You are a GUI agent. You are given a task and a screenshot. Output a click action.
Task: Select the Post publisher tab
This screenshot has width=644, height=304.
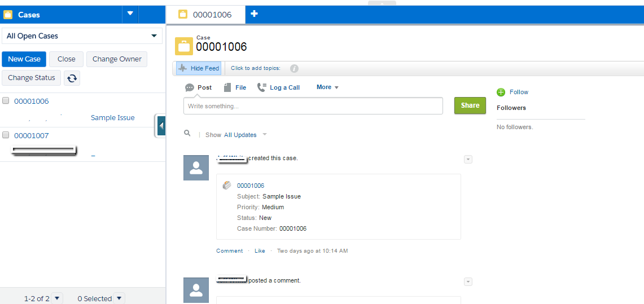[198, 87]
